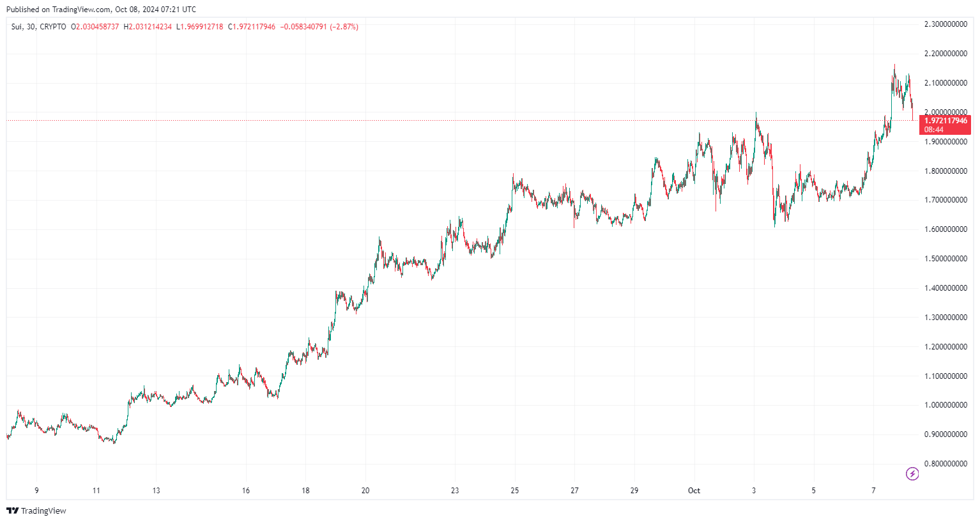Click the 1.100000000 price axis label
The image size is (980, 522).
click(946, 376)
